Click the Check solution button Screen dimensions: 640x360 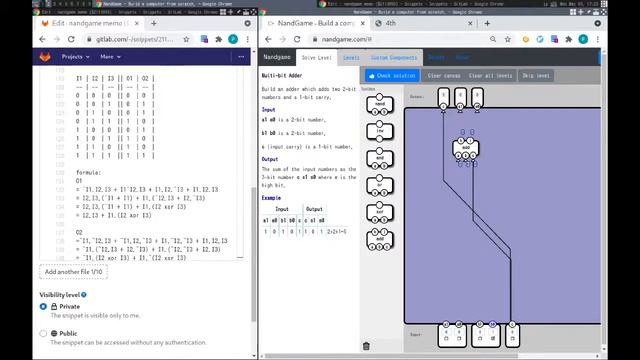click(x=392, y=76)
